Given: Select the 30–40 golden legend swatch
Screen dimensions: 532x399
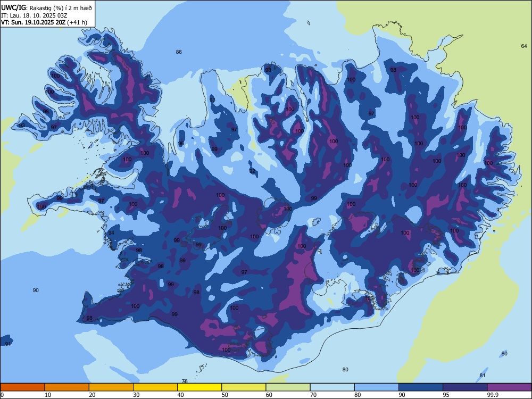Looking at the screenshot, I should click(x=155, y=387).
